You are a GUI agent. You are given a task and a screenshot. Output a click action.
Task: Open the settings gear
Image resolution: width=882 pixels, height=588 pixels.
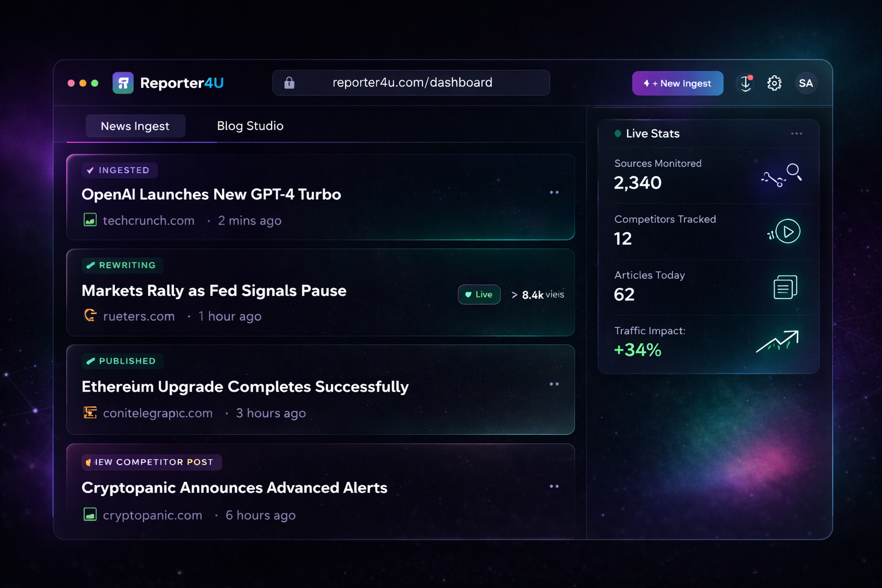(775, 83)
